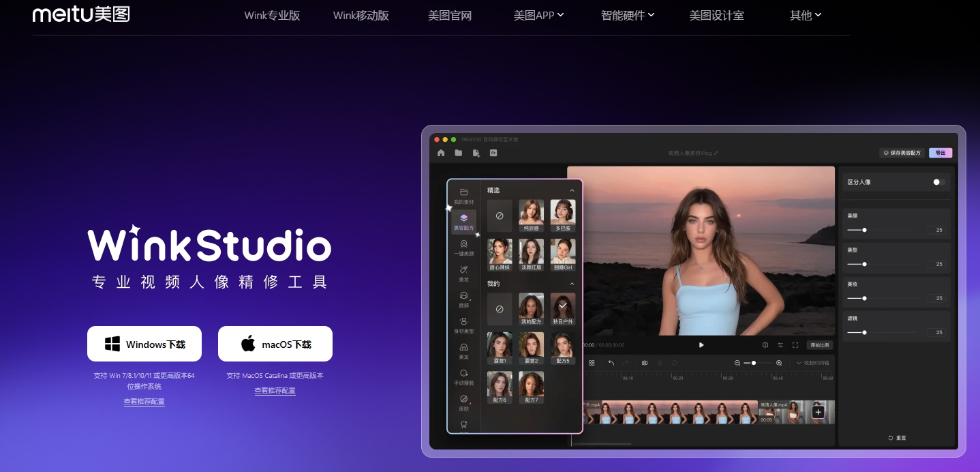The height and width of the screenshot is (472, 980).
Task: Select the 多巴胺 preset thumbnail
Action: coord(562,216)
